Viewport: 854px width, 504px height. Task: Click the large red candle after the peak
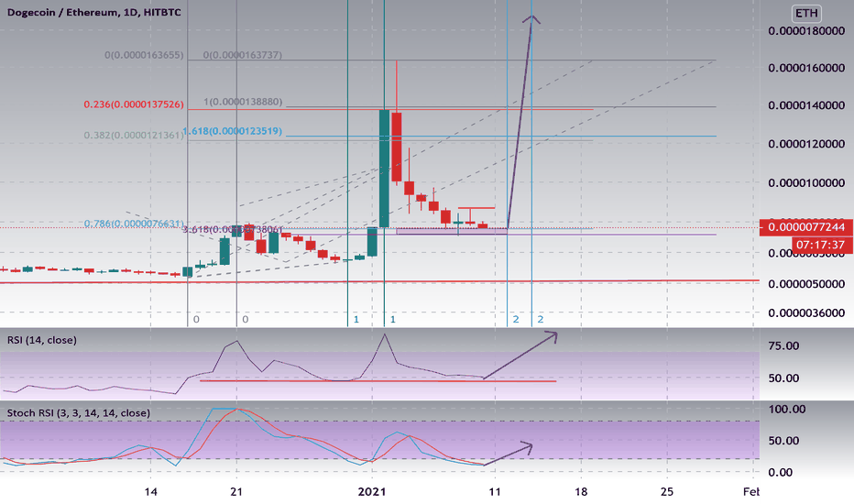pyautogui.click(x=397, y=147)
